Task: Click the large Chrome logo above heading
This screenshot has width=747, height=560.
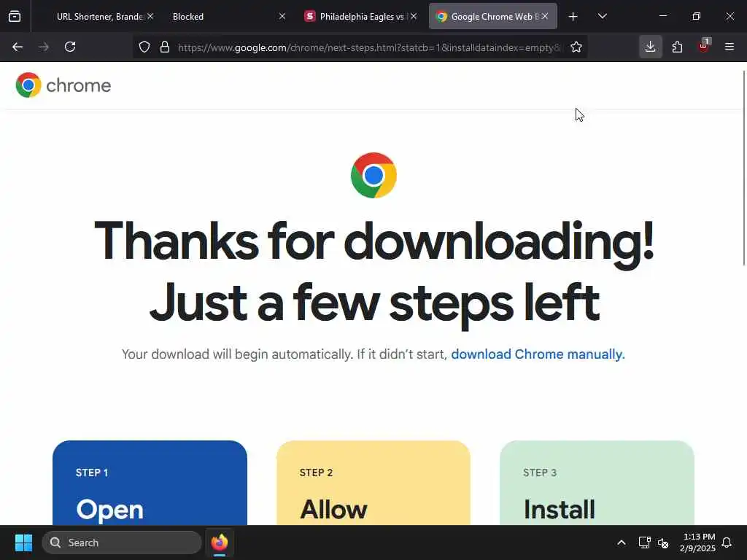Action: click(x=373, y=175)
